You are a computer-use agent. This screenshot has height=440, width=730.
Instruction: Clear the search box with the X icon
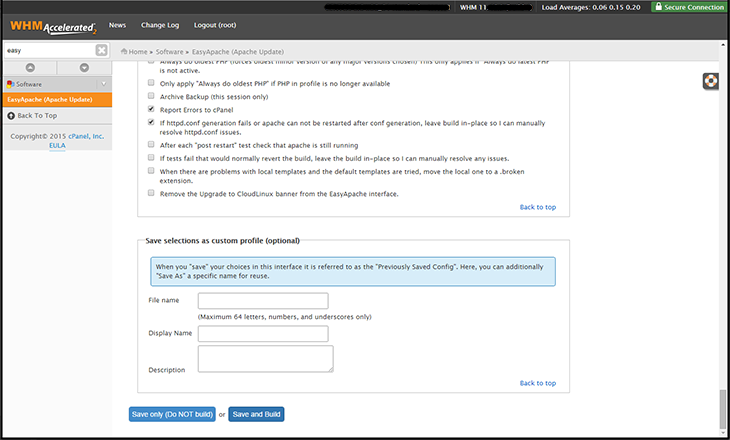tap(101, 50)
